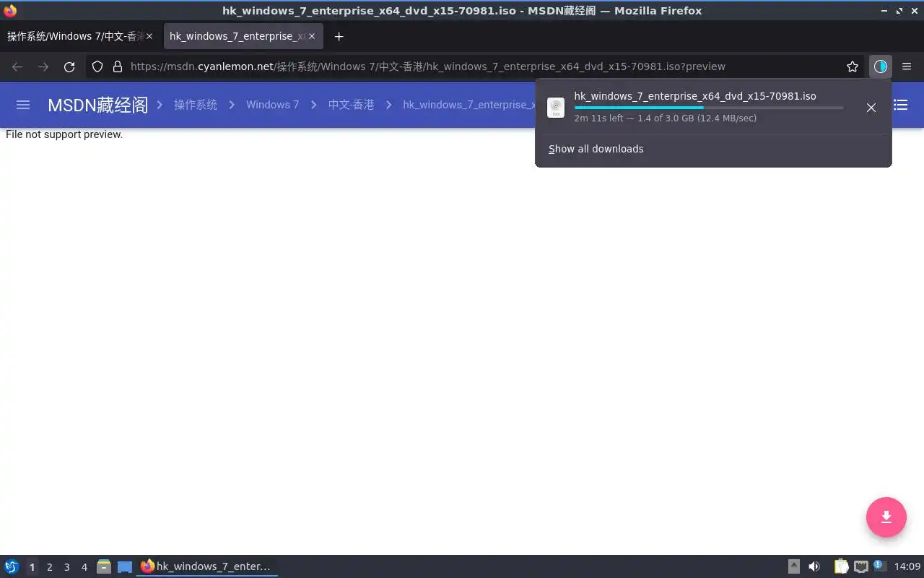This screenshot has height=578, width=924.
Task: Switch to workspace 1
Action: pyautogui.click(x=32, y=567)
